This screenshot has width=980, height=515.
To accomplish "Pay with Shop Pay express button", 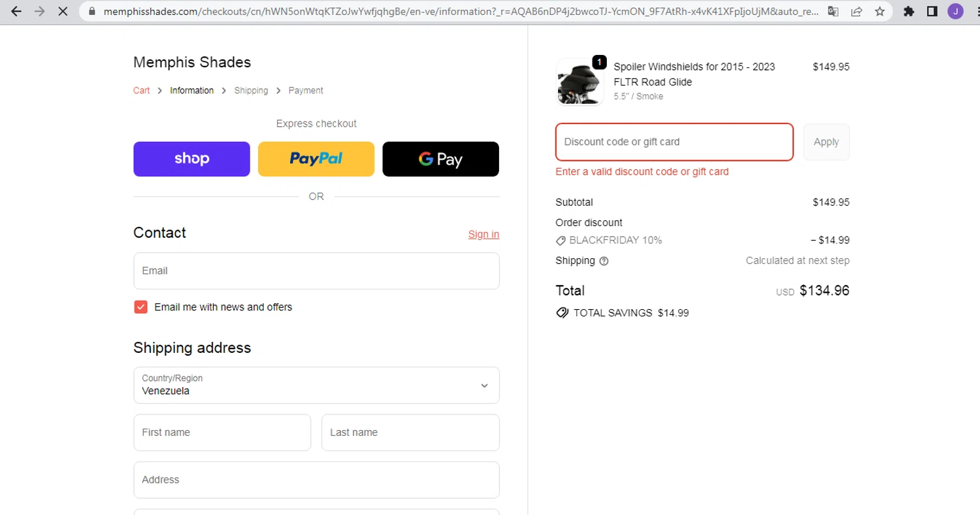I will [191, 159].
